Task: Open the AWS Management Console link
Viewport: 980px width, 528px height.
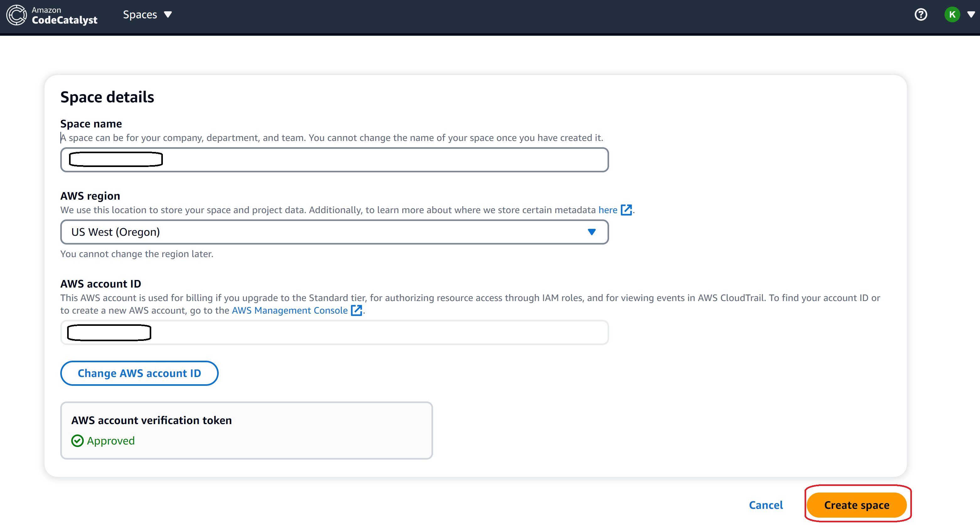Action: coord(290,311)
